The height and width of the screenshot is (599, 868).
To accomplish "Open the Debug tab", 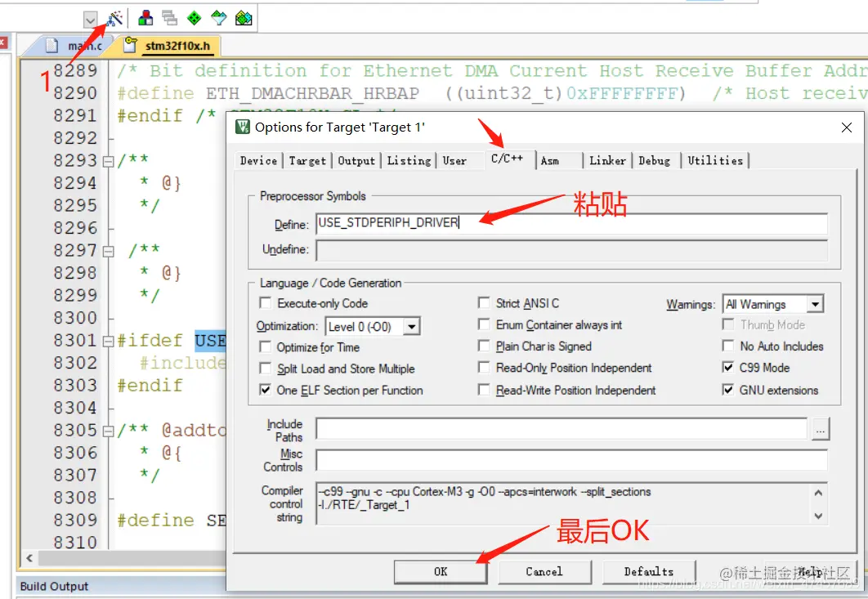I will (x=655, y=160).
